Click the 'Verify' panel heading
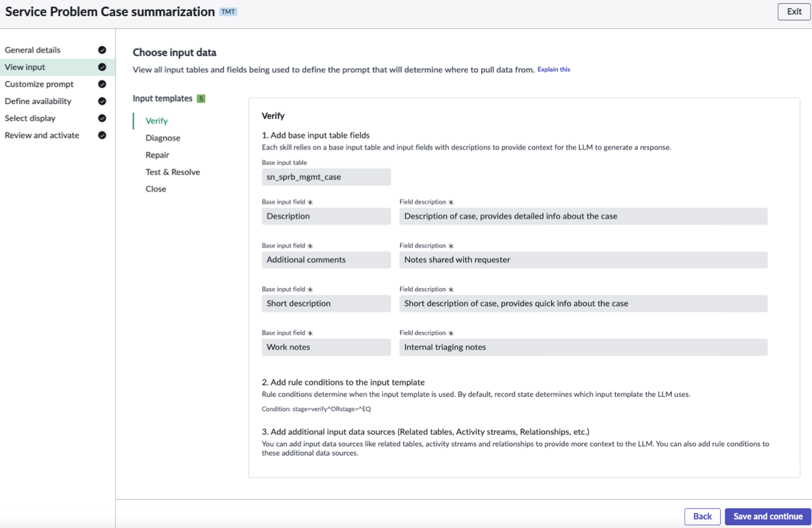Screen dimensions: 812x528 [273, 116]
